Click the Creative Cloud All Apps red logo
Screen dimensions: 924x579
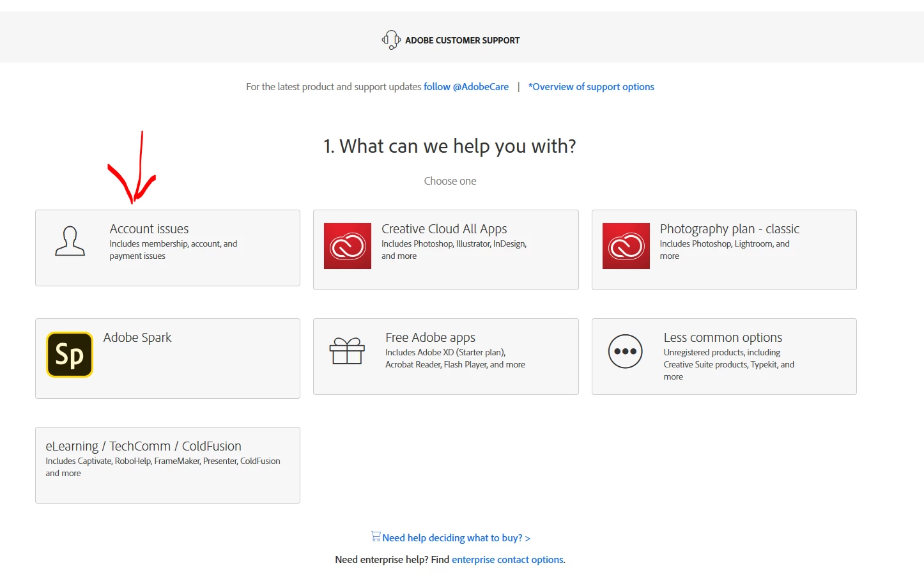pos(348,246)
